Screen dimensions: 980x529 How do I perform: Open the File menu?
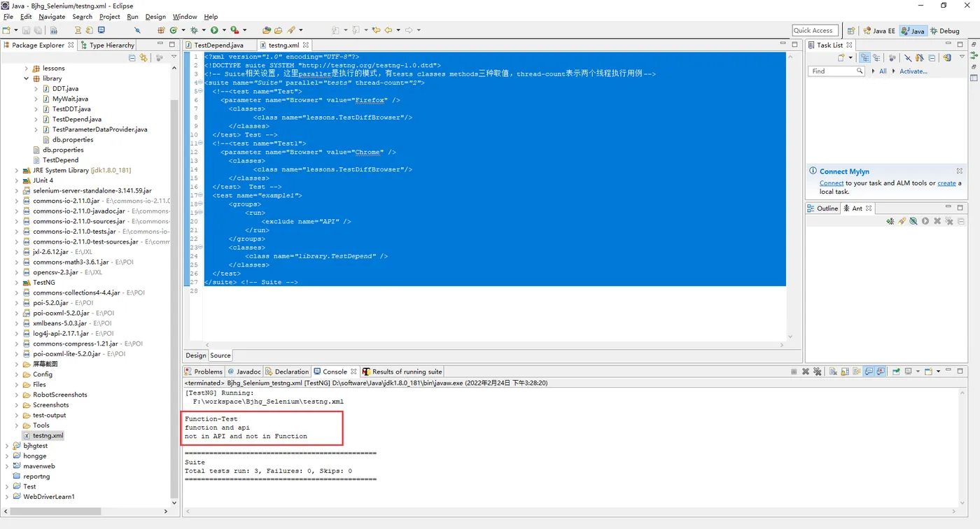(8, 17)
